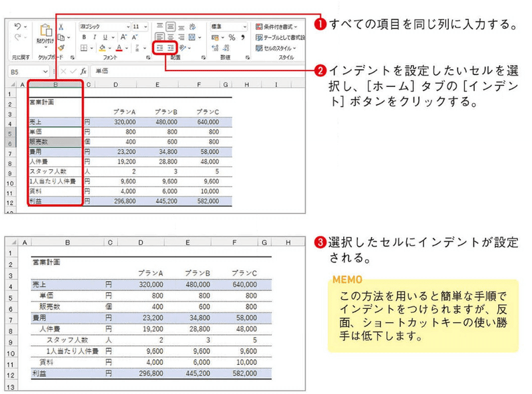This screenshot has width=532, height=394.
Task: Select Bottom Align in the alignment group
Action: 182,27
